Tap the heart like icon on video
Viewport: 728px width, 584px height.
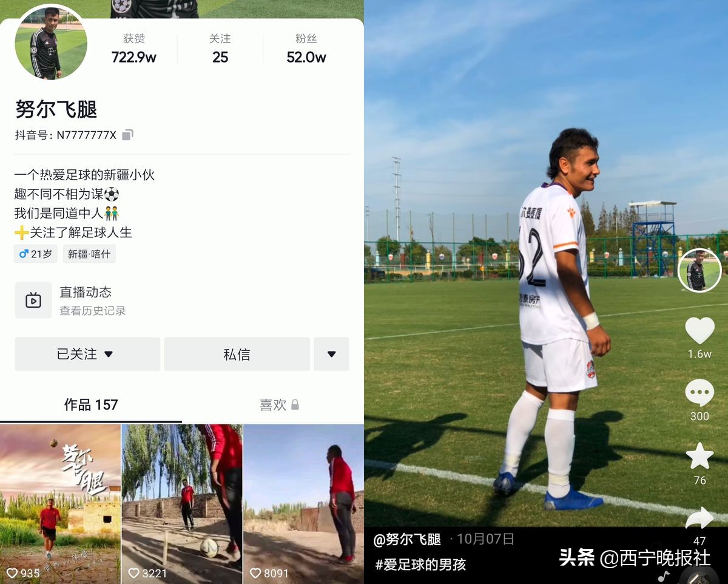tap(699, 330)
